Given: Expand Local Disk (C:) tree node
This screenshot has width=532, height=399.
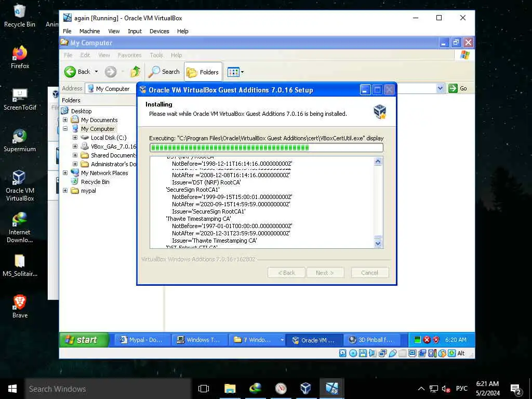Looking at the screenshot, I should click(75, 137).
